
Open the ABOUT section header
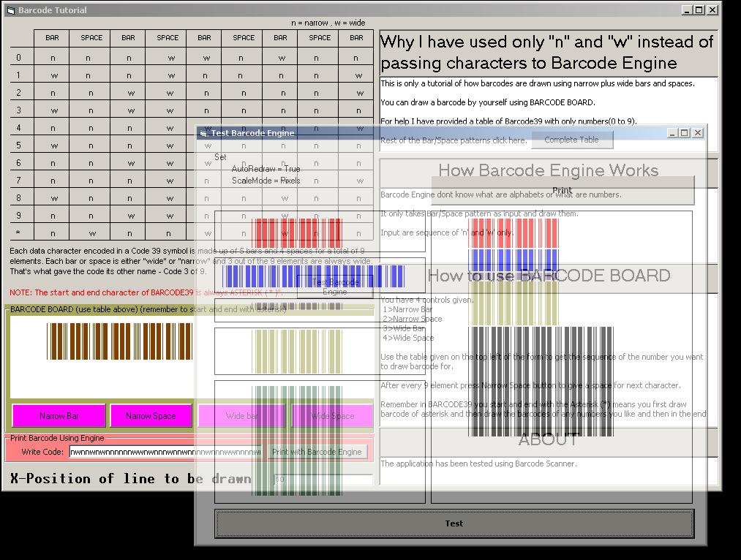point(549,440)
